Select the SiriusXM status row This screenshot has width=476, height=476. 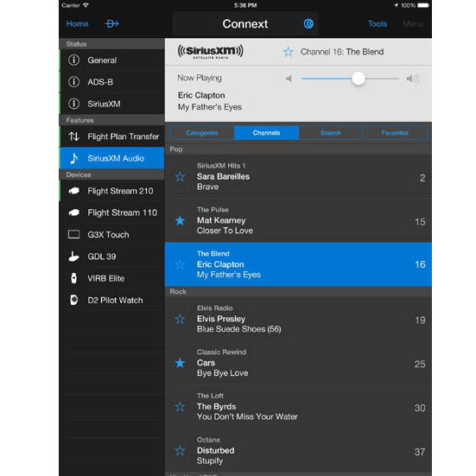112,104
